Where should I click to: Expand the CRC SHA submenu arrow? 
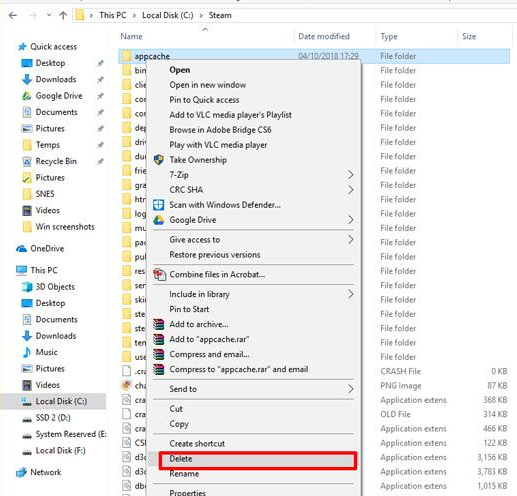[350, 190]
